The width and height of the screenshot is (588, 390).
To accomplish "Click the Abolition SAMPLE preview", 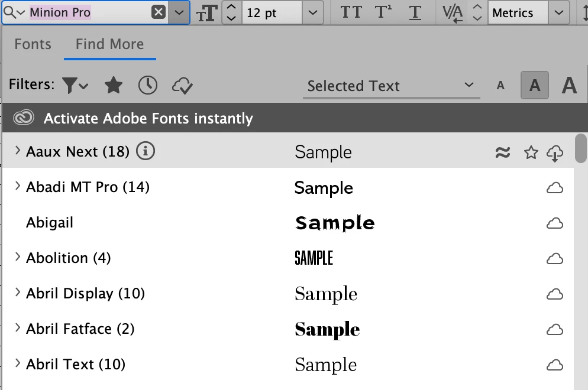I will (x=314, y=258).
